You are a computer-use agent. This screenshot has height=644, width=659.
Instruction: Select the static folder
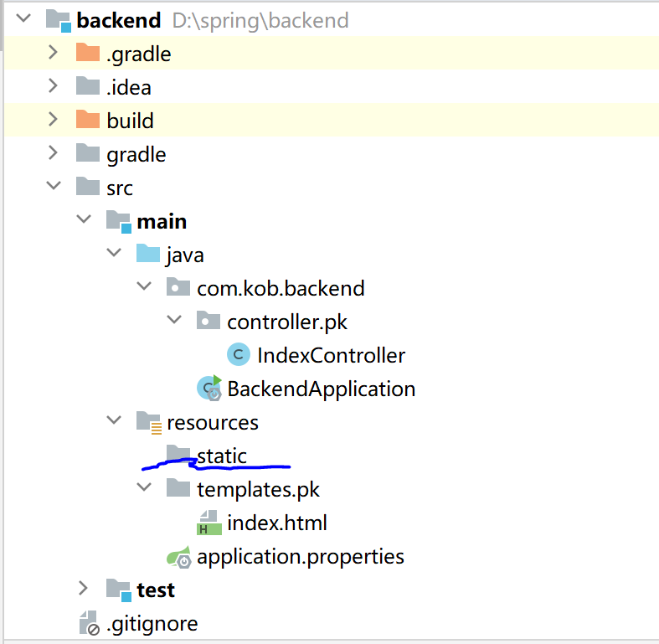221,456
